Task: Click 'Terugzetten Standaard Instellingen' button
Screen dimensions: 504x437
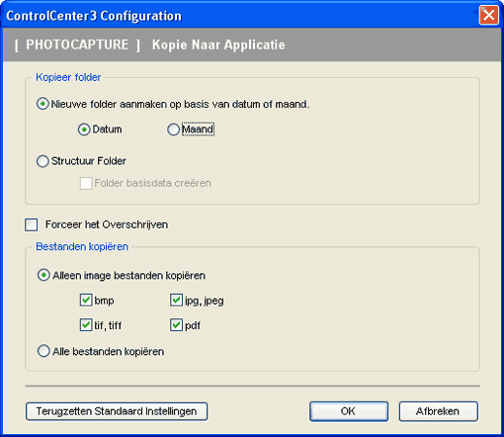Action: [x=117, y=411]
